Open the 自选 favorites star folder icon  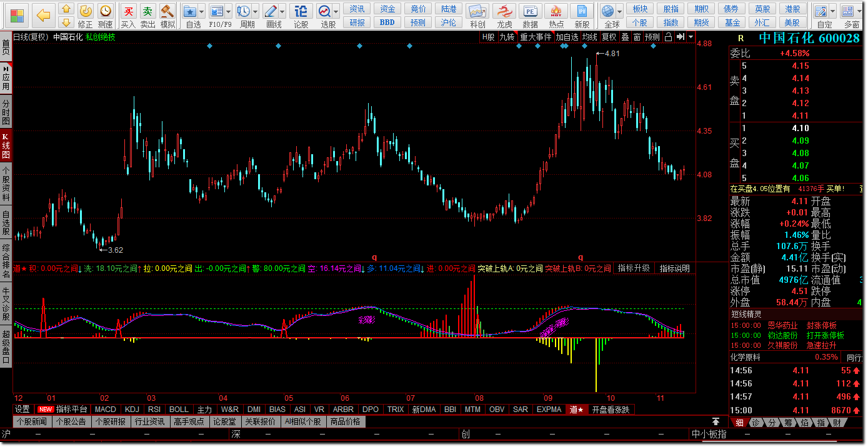tap(190, 11)
